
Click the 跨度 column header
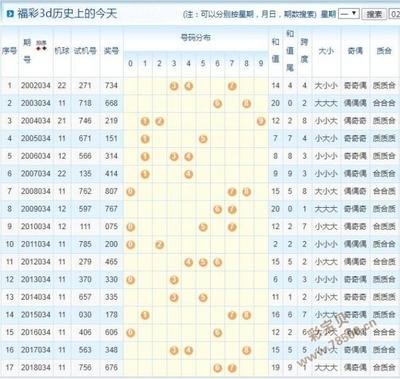pos(304,51)
